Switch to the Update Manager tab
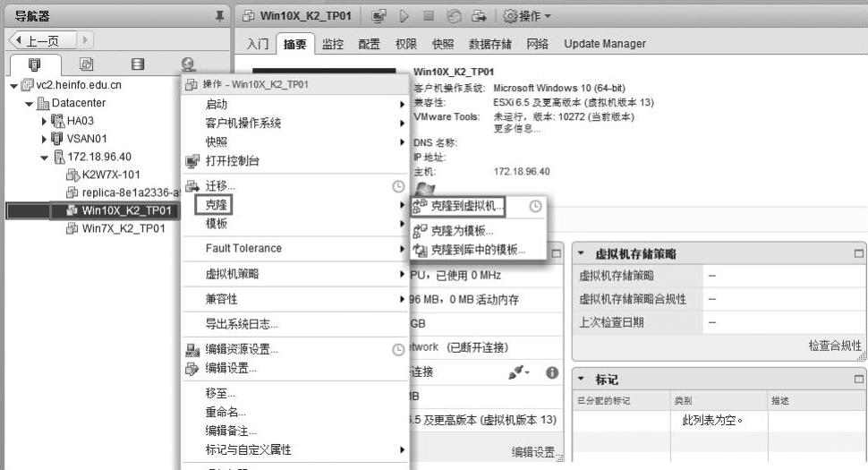The image size is (868, 470). pyautogui.click(x=605, y=44)
